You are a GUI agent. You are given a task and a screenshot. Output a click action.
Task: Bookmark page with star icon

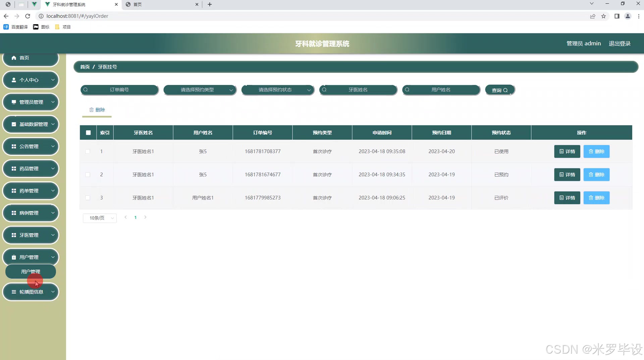click(603, 16)
